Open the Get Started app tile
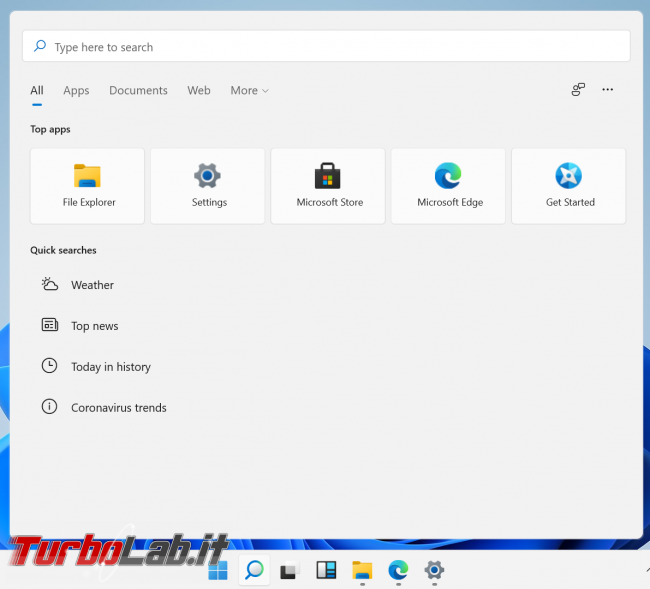This screenshot has height=589, width=650. [x=569, y=186]
